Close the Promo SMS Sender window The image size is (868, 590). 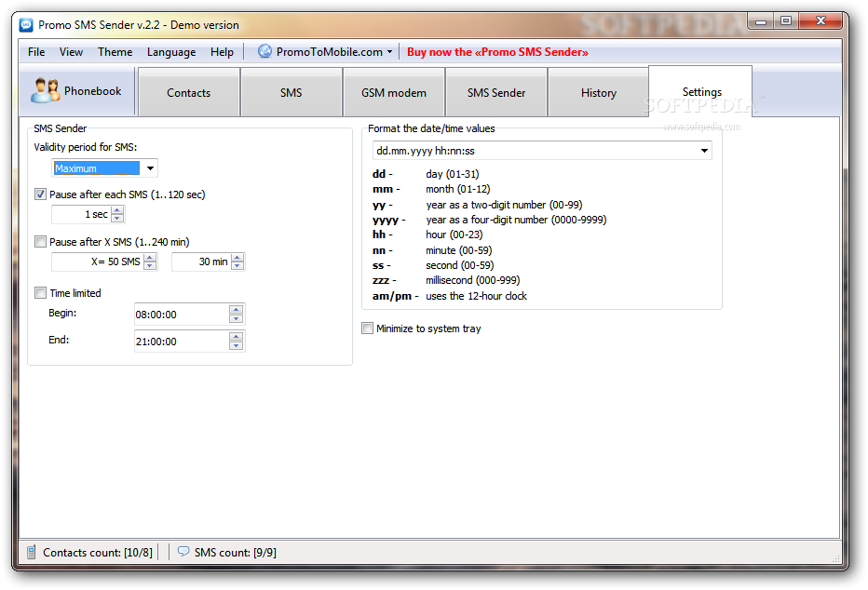[821, 21]
